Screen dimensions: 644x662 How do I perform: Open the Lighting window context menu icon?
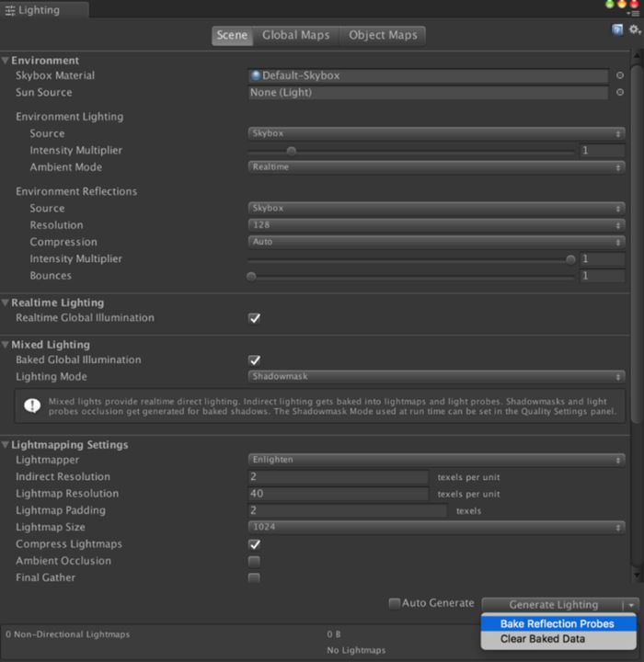pyautogui.click(x=633, y=13)
